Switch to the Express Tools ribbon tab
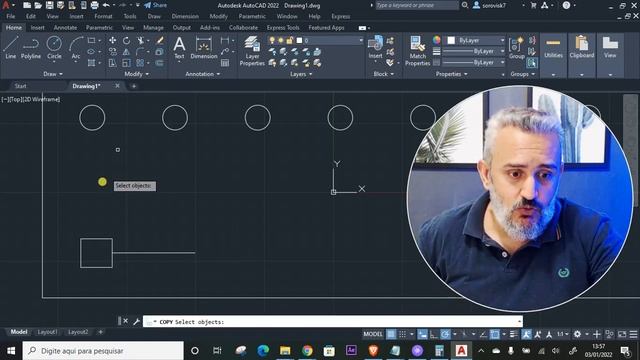Viewport: 640px width, 360px height. point(283,28)
